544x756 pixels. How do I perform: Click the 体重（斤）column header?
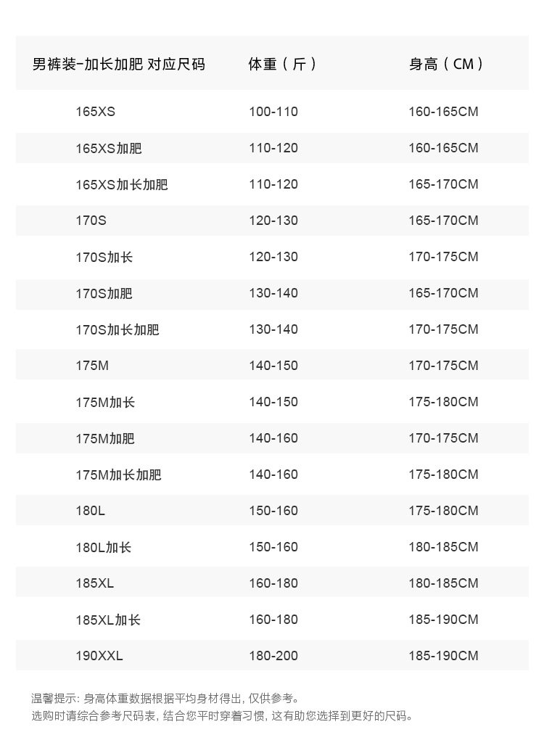pyautogui.click(x=283, y=64)
